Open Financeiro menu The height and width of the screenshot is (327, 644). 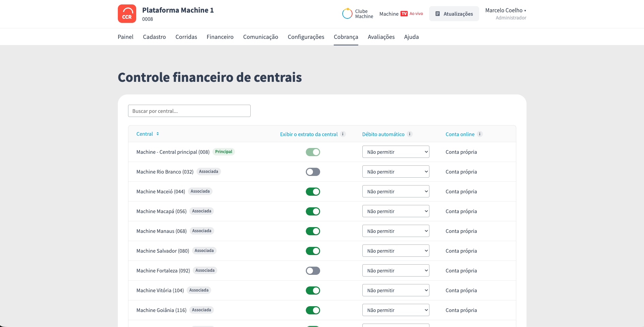point(220,37)
